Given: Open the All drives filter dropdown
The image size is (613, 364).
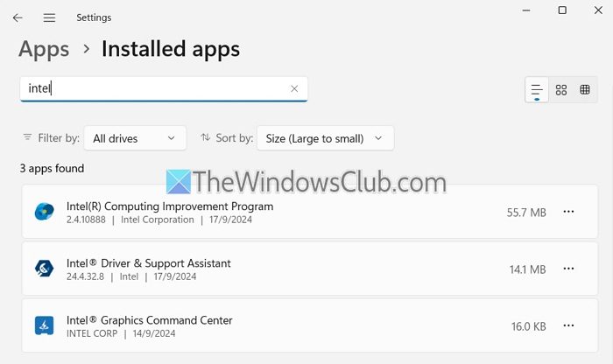Looking at the screenshot, I should click(x=135, y=138).
